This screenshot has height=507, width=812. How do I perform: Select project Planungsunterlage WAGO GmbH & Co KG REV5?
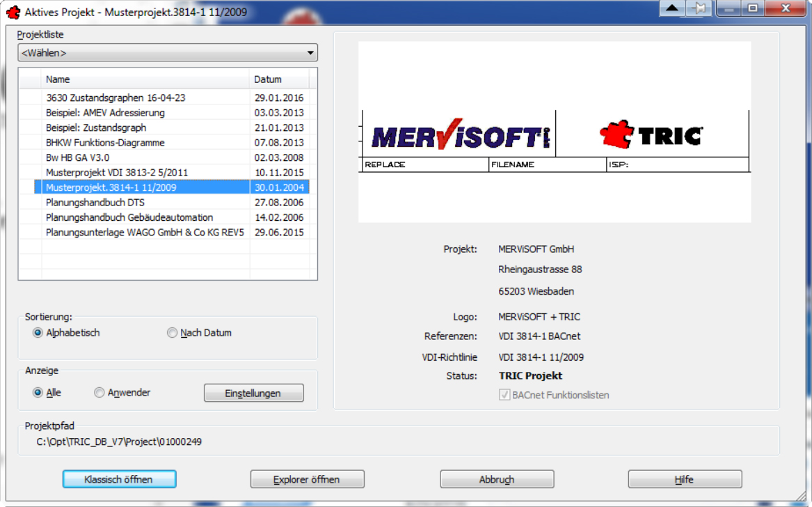click(145, 232)
